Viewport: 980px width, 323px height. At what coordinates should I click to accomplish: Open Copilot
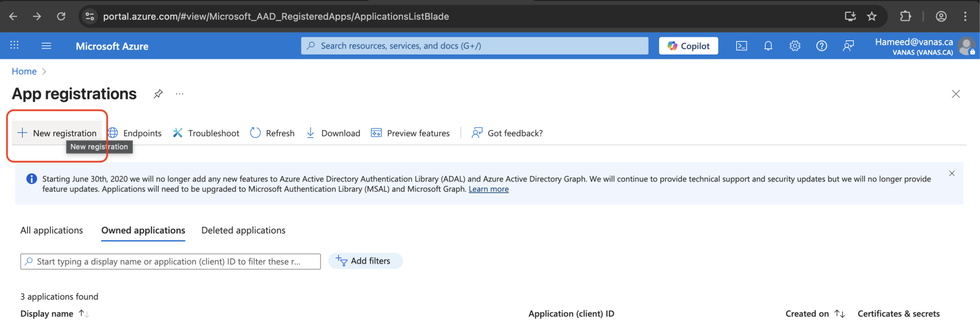pos(688,46)
